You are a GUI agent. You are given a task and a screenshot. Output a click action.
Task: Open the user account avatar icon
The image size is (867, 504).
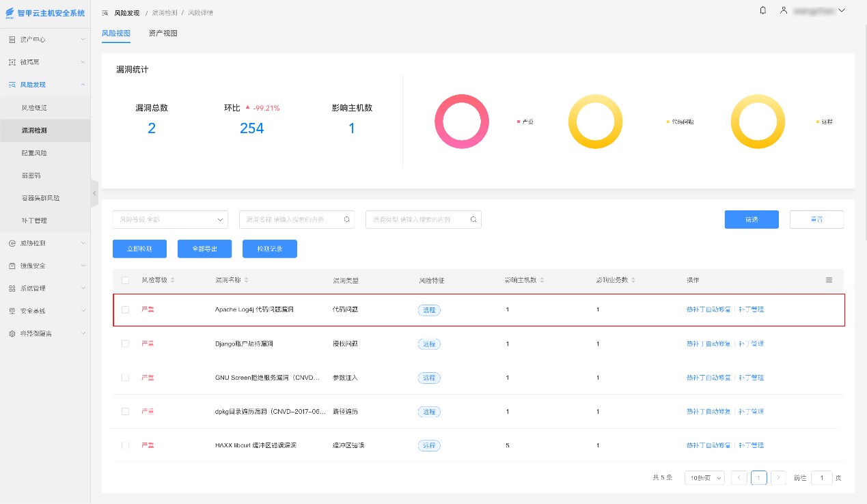coord(784,11)
